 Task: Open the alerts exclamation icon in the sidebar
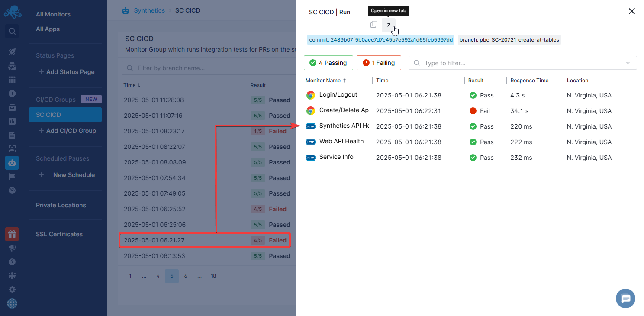12,94
